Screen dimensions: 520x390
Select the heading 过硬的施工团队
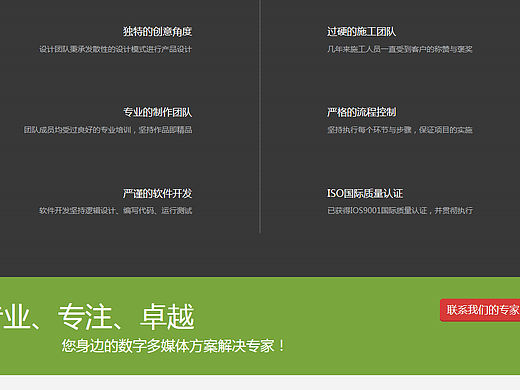click(x=362, y=32)
